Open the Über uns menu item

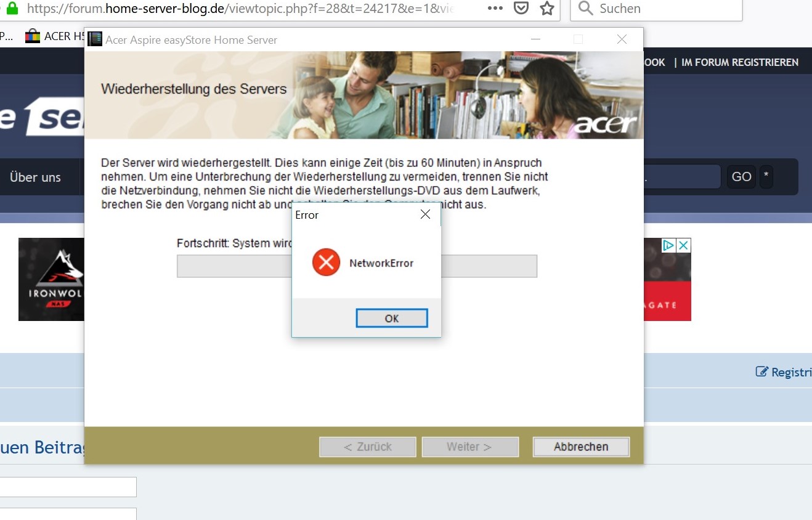(35, 177)
